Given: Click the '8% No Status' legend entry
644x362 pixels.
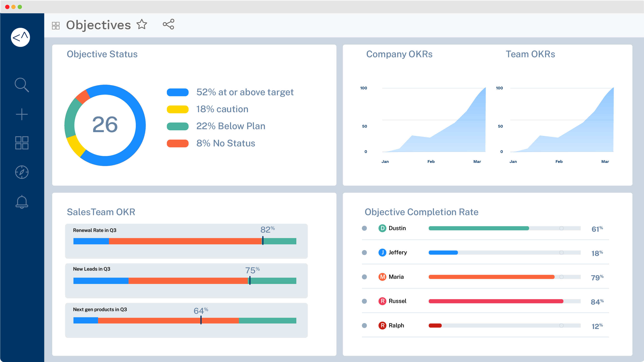Looking at the screenshot, I should click(226, 143).
